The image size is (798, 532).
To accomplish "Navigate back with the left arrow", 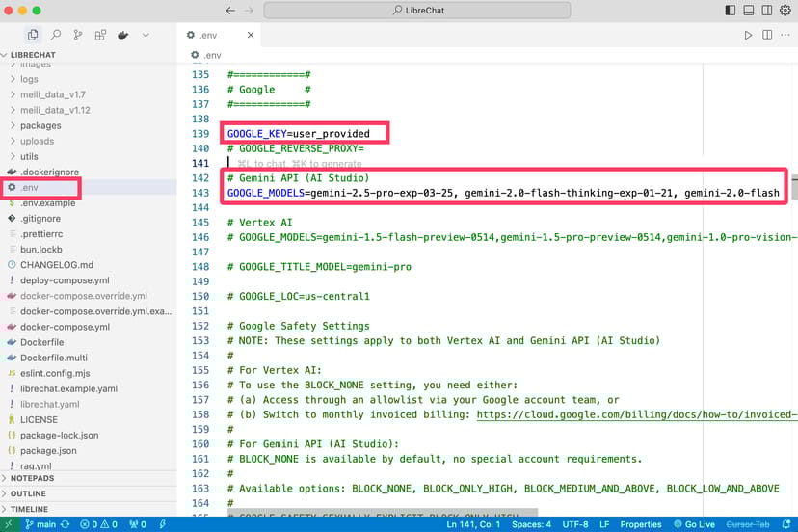I will click(230, 10).
